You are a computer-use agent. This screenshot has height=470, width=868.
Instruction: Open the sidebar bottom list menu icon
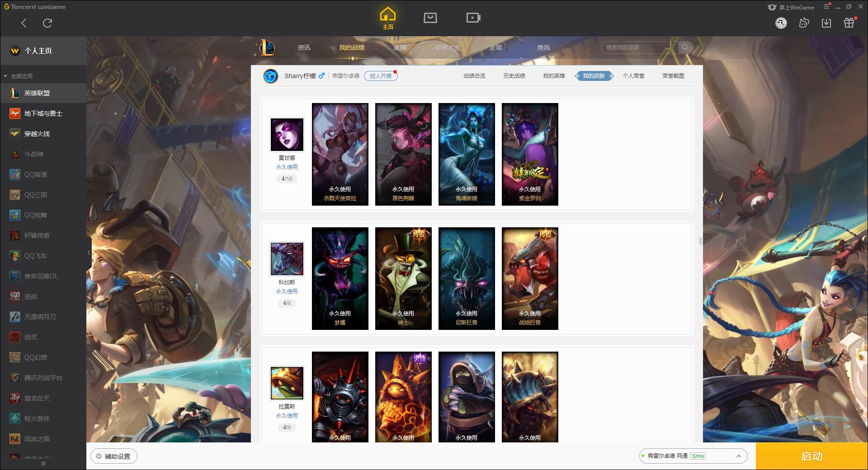[x=43, y=464]
